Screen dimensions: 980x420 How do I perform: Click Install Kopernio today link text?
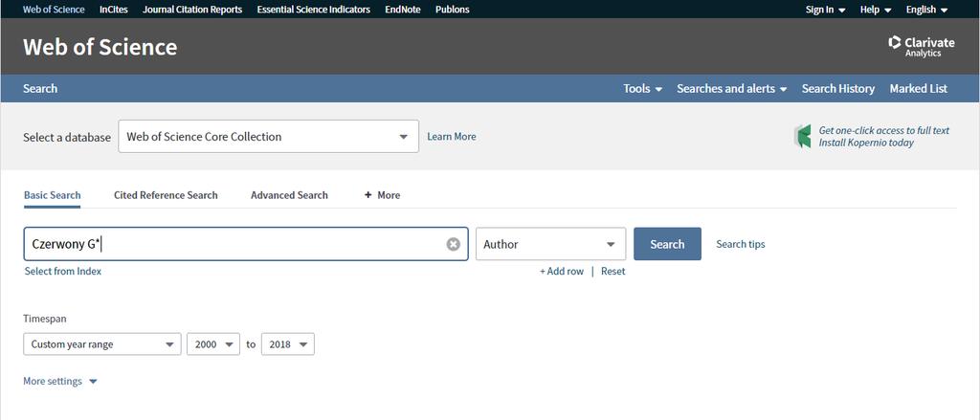tap(867, 143)
